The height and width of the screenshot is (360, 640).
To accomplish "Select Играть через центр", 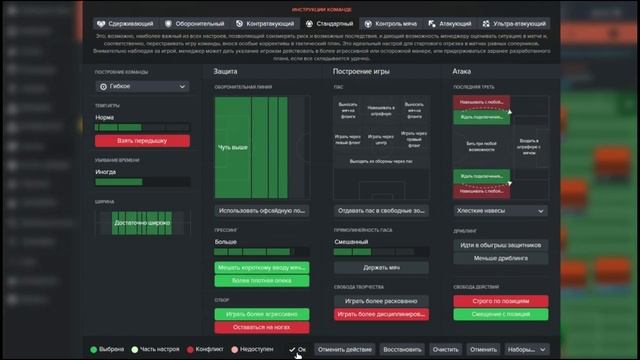I will coord(381,140).
